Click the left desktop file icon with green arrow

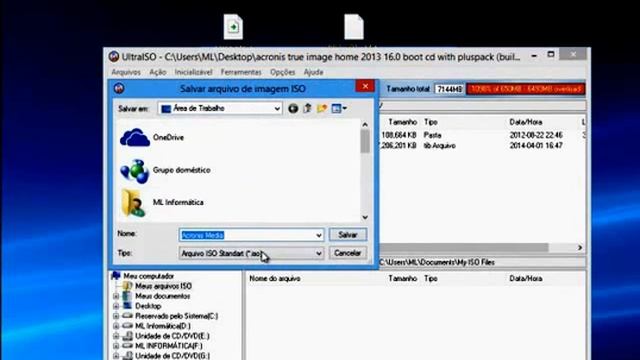tap(233, 27)
